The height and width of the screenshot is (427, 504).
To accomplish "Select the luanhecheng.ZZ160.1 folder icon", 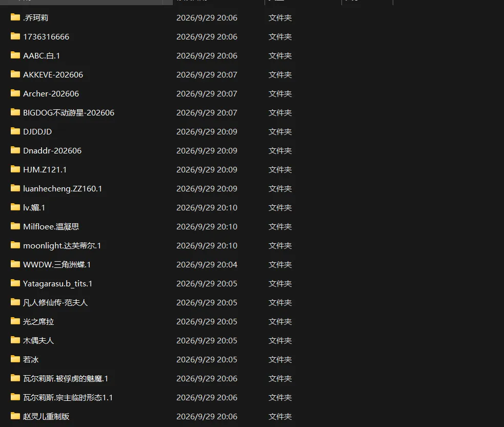I will pos(15,188).
